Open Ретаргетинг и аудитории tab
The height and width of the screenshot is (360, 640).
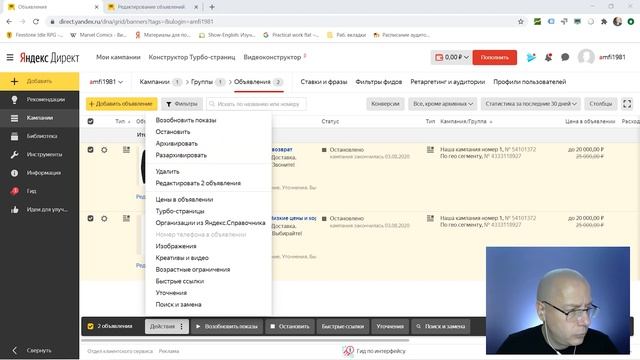point(447,82)
